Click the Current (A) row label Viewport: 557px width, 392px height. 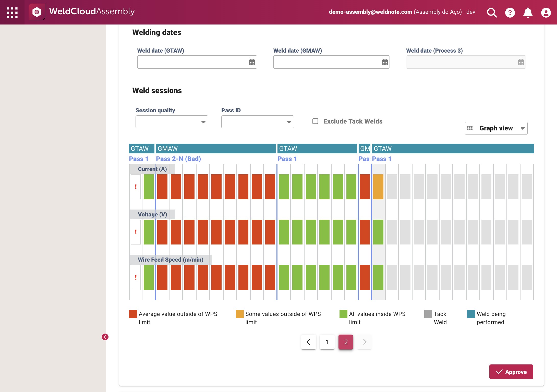152,169
